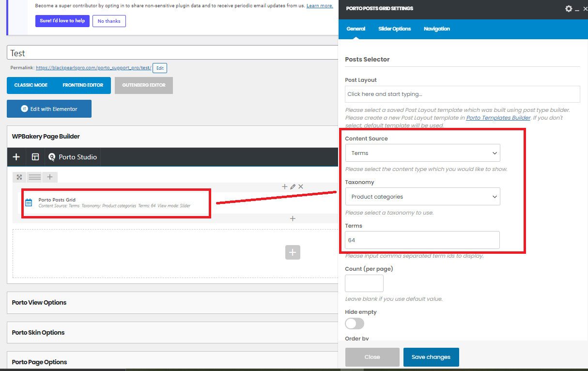
Task: Click Save changes button
Action: (x=431, y=357)
